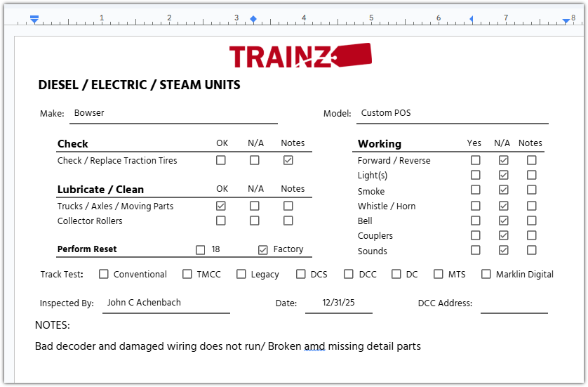The height and width of the screenshot is (387, 588).
Task: Click the empty DCC Address field
Action: [x=514, y=303]
